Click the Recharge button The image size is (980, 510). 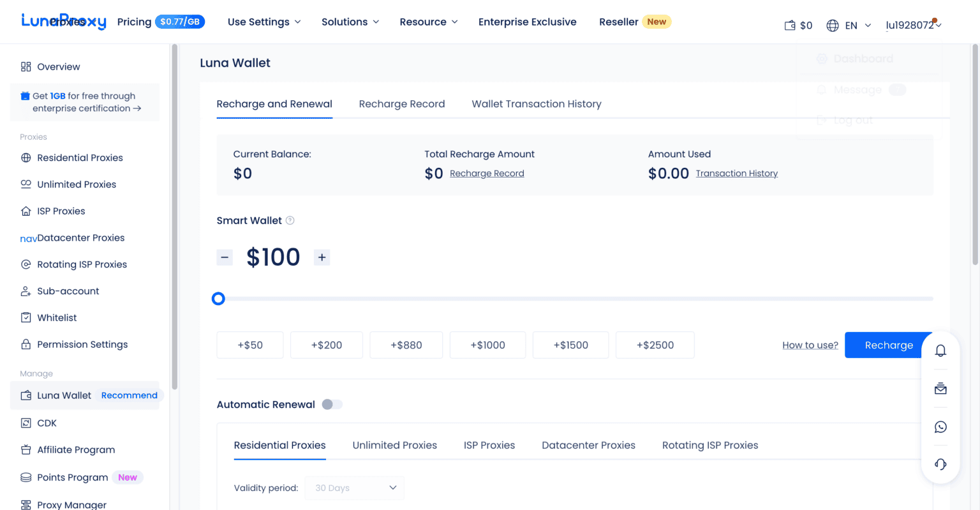[x=887, y=345]
